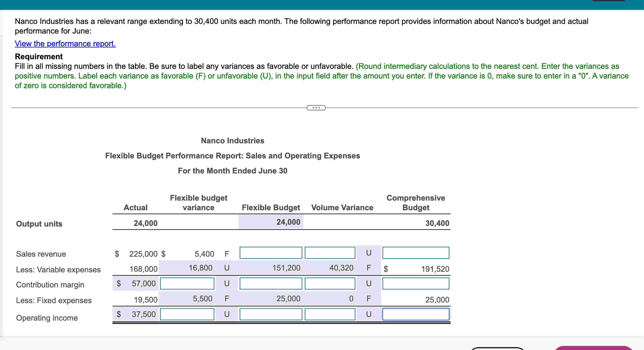The width and height of the screenshot is (644, 350).
Task: Click the Operating income flexible budget variance field
Action: coord(187,314)
